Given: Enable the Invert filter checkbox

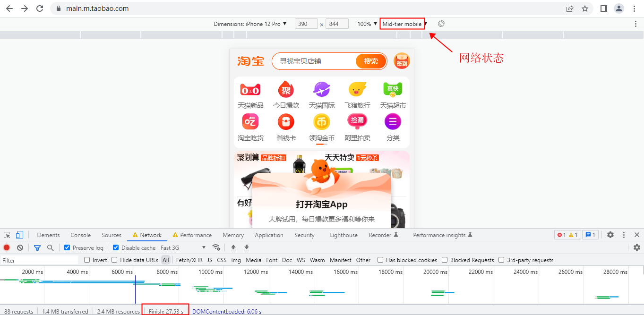Looking at the screenshot, I should pyautogui.click(x=87, y=260).
